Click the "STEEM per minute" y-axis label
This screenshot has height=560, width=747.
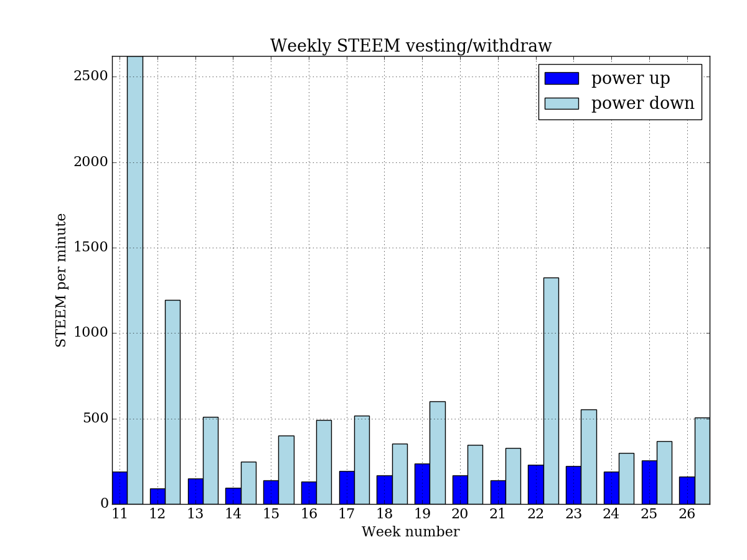pyautogui.click(x=61, y=280)
